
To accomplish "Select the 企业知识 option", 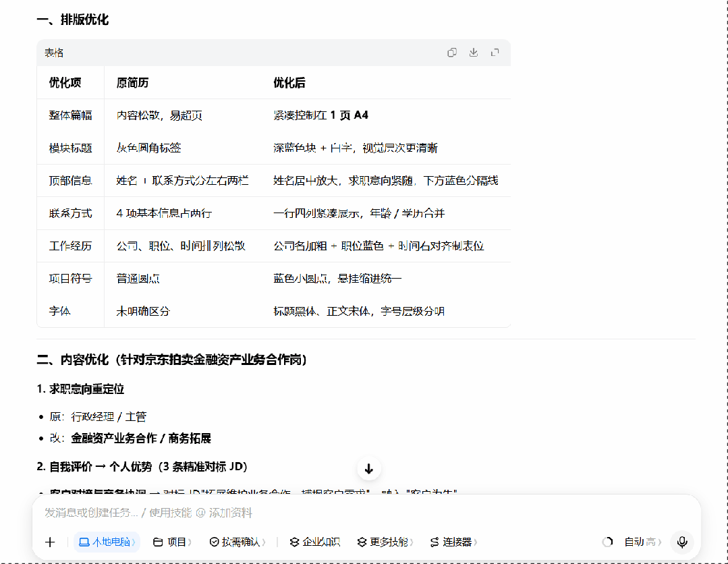I will 314,542.
